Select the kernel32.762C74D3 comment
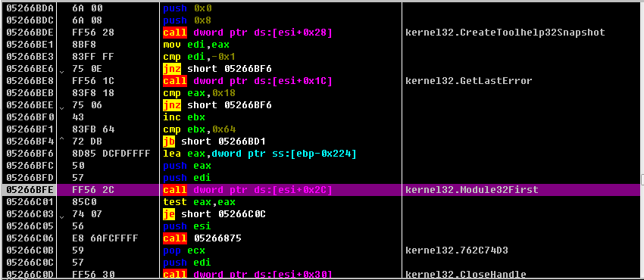The width and height of the screenshot is (644, 280). tap(456, 250)
